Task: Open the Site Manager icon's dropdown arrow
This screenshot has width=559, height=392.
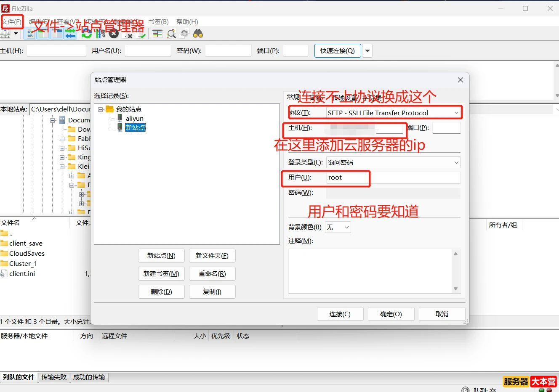Action: 16,34
